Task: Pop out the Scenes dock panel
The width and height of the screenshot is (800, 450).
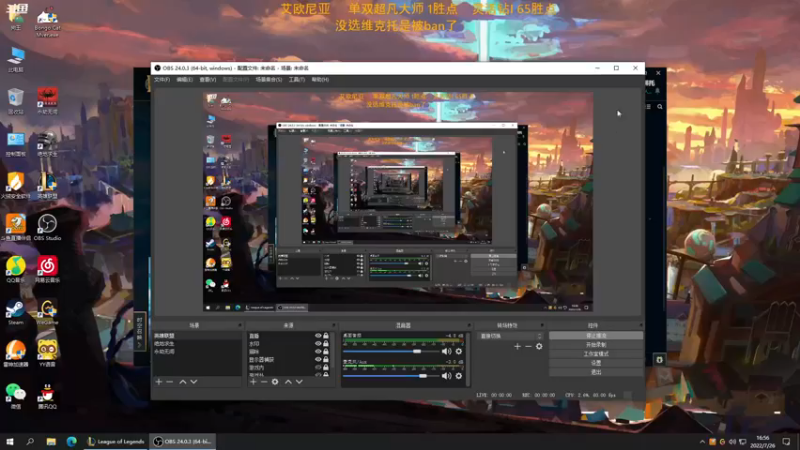Action: click(239, 325)
